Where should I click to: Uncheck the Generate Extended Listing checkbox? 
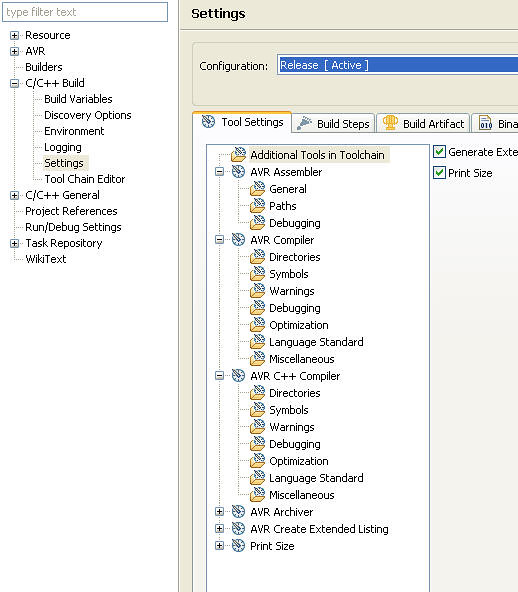439,152
